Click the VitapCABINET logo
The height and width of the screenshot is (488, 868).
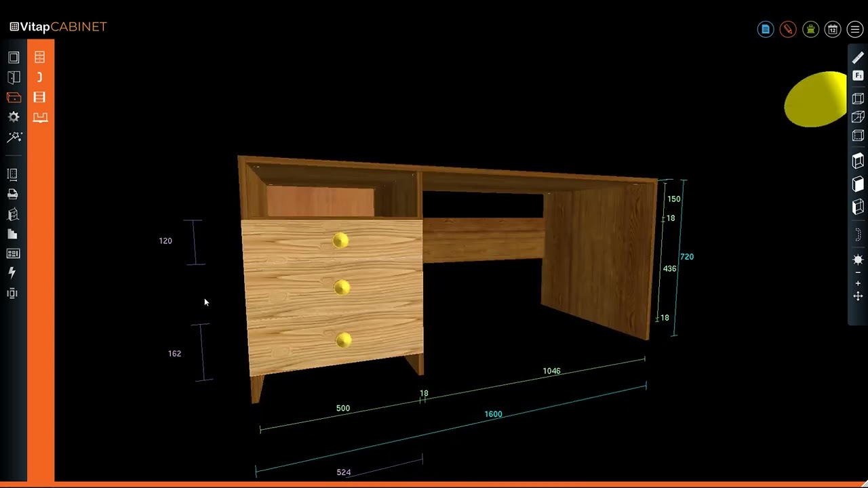point(58,27)
